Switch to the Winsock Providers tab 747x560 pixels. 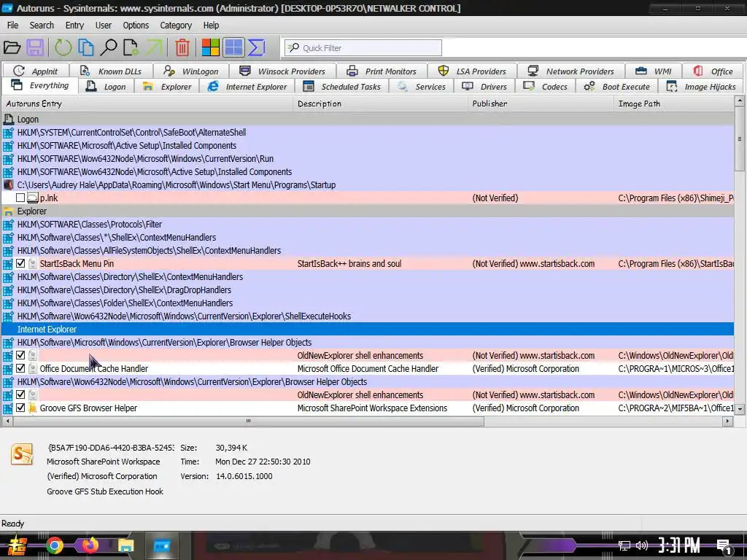click(x=282, y=71)
